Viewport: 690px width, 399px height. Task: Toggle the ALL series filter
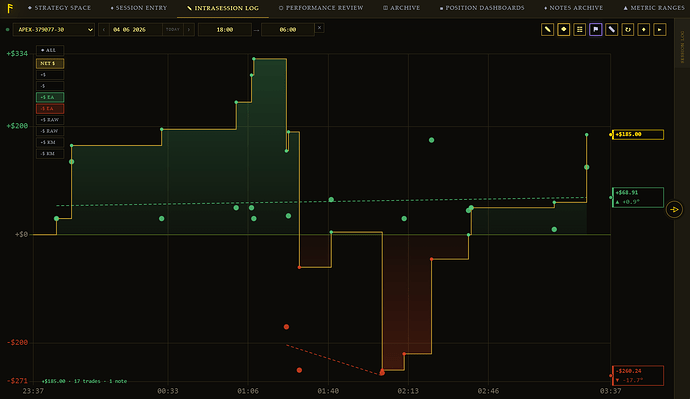click(x=50, y=50)
